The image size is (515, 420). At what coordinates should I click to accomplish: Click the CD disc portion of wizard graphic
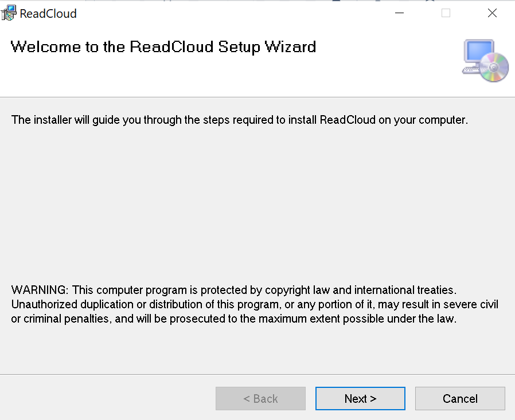pos(494,67)
